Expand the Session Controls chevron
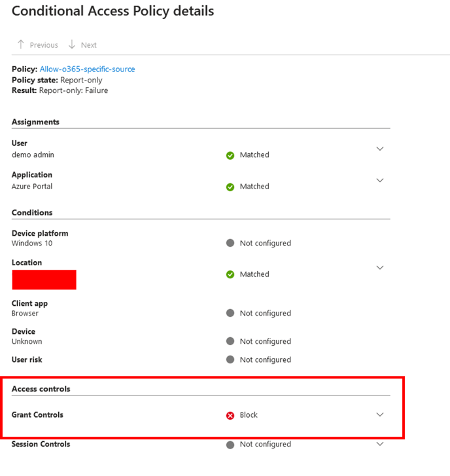Image resolution: width=450 pixels, height=476 pixels. point(380,444)
